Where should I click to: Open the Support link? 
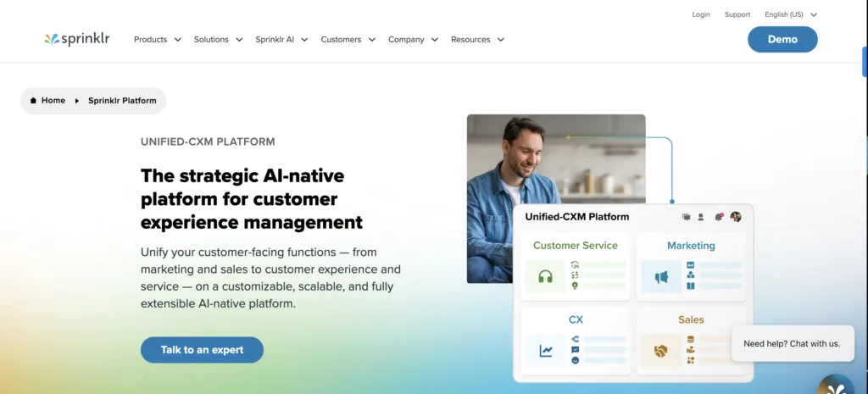pyautogui.click(x=737, y=15)
